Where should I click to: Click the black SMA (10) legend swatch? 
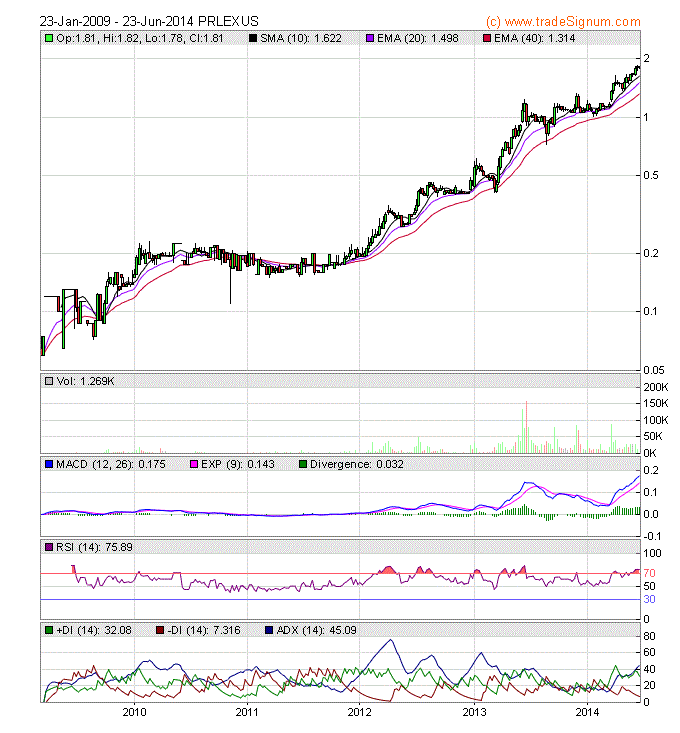(x=253, y=38)
